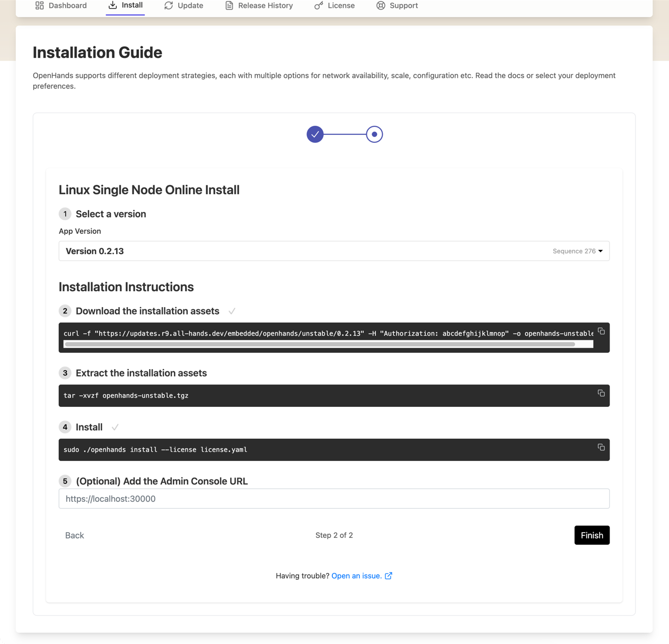669x644 pixels.
Task: Switch to the Release History tab
Action: tap(258, 5)
